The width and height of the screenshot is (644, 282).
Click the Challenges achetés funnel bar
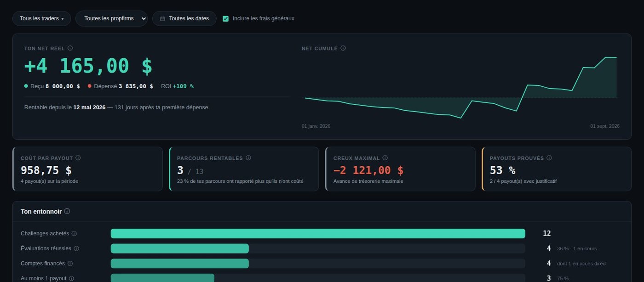click(318, 233)
